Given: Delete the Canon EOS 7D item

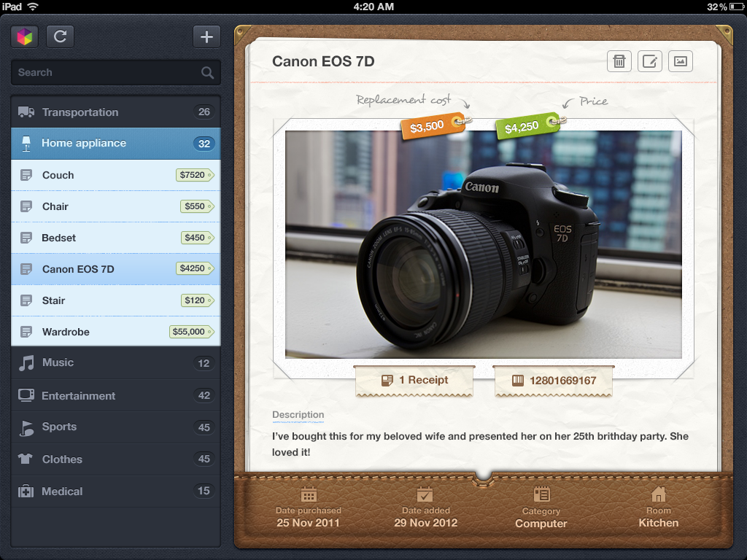Looking at the screenshot, I should [619, 61].
